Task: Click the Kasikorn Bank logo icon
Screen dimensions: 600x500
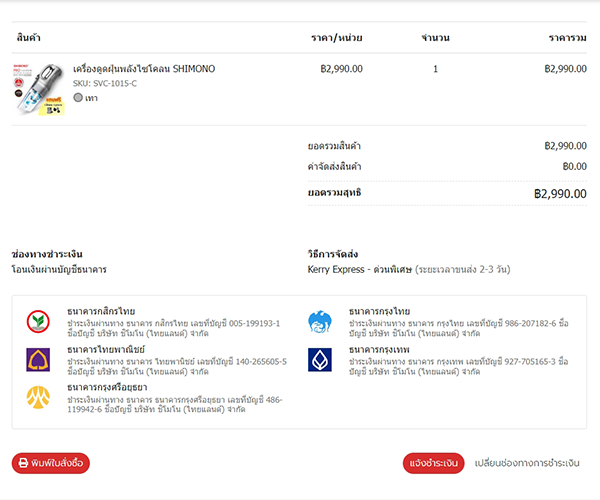Action: click(38, 321)
